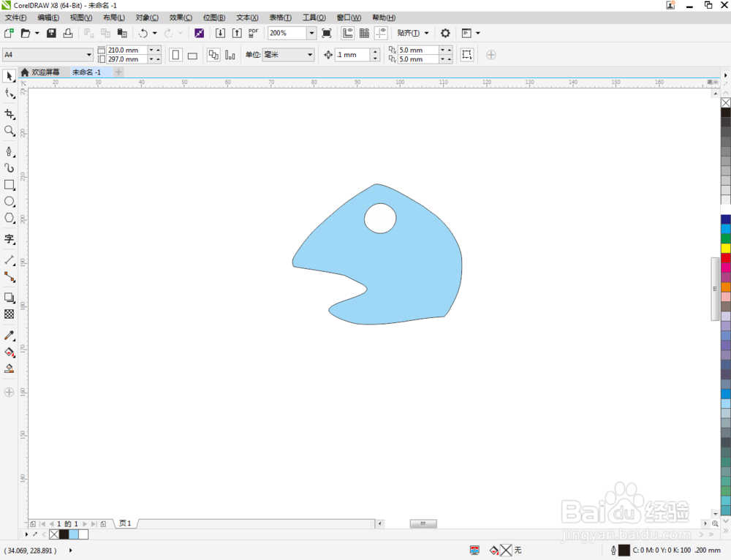Toggle Show Grid button
Viewport: 731px width, 560px height.
point(365,33)
